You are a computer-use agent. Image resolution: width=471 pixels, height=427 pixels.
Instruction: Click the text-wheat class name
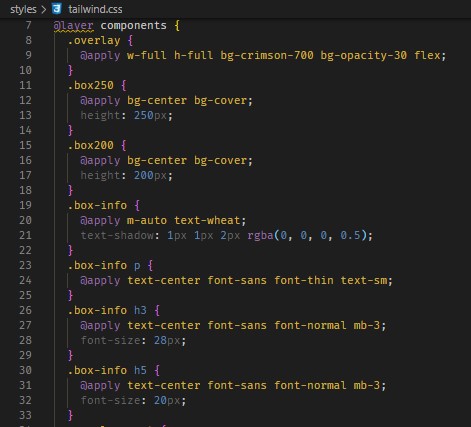click(207, 220)
